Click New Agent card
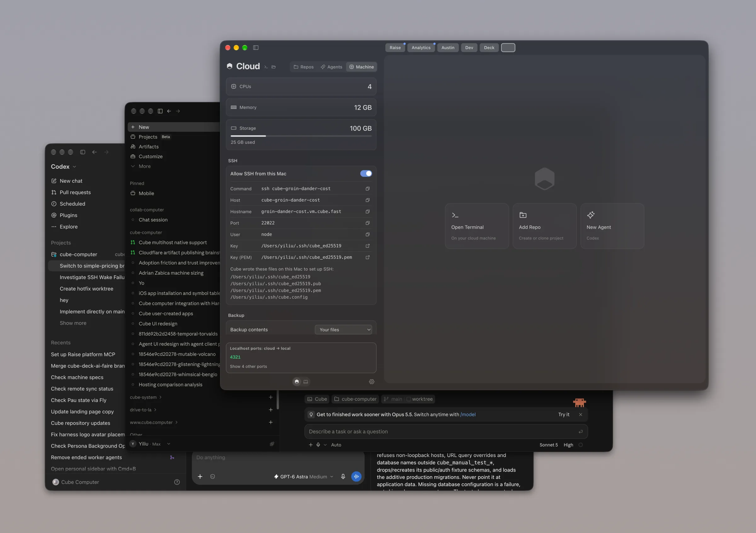Viewport: 756px width, 533px height. (x=612, y=226)
